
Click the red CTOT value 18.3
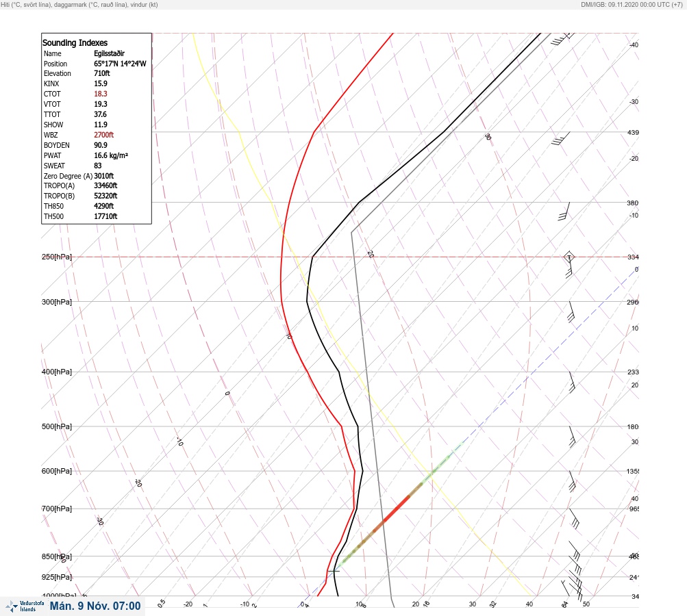point(100,94)
